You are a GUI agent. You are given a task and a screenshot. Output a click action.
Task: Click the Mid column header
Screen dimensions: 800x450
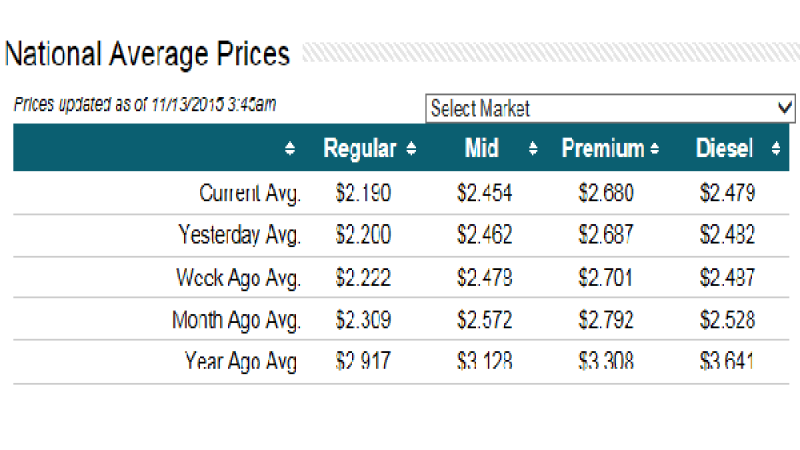coord(482,149)
